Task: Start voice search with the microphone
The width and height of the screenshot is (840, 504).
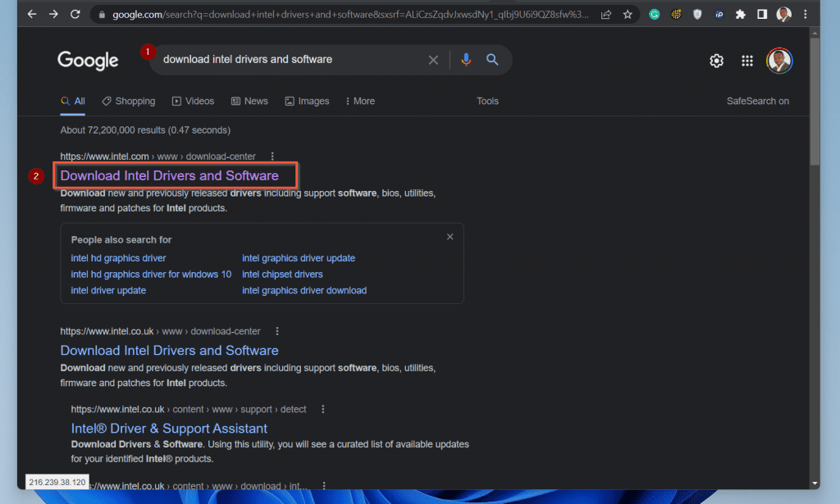Action: click(466, 59)
